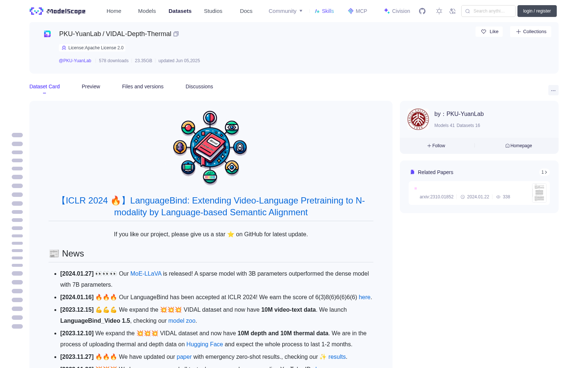Select the Dataset Card tab
Viewport: 588px width, 368px height.
(44, 86)
